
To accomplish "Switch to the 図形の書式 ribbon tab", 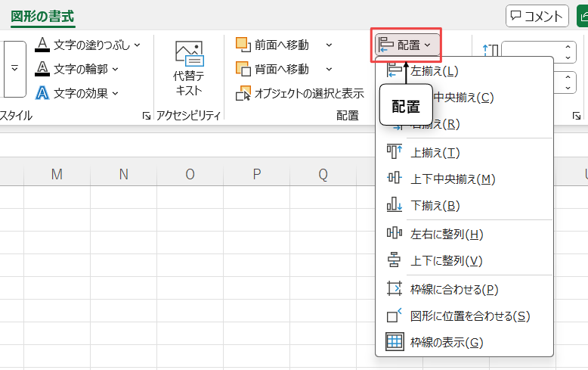I will pyautogui.click(x=42, y=16).
